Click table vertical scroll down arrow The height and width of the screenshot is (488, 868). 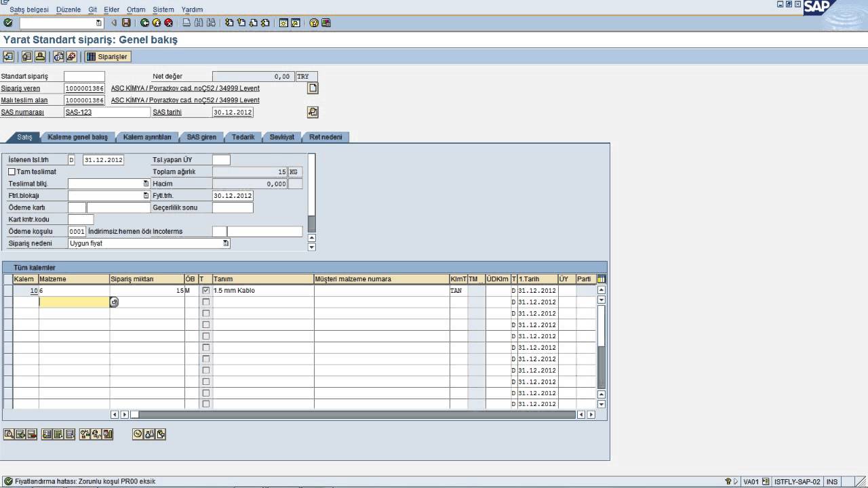click(601, 405)
